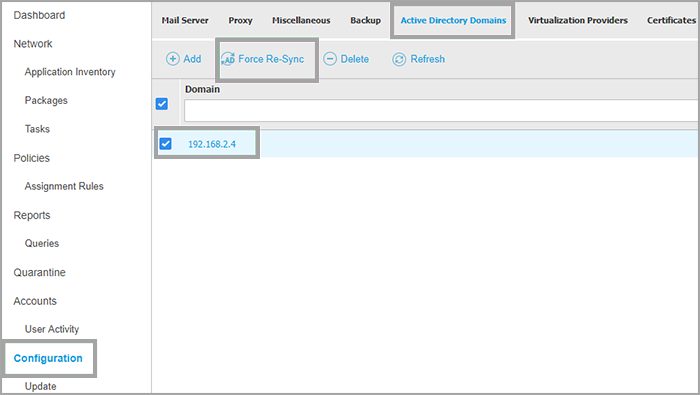This screenshot has height=395, width=700.
Task: Select the Virtualization Providers tab
Action: [578, 21]
